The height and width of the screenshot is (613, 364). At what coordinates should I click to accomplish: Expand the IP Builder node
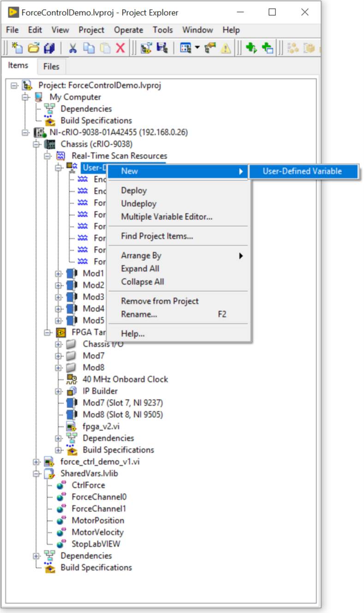(58, 391)
